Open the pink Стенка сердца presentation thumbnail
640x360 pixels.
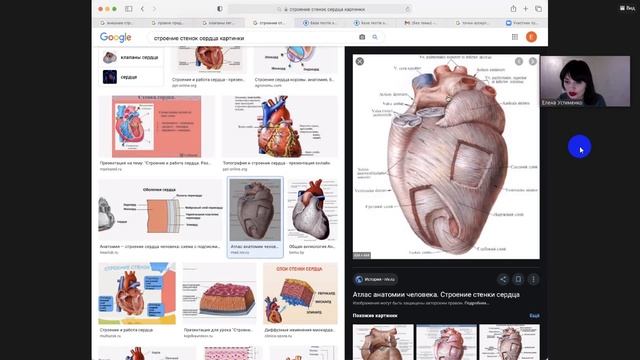pos(156,127)
